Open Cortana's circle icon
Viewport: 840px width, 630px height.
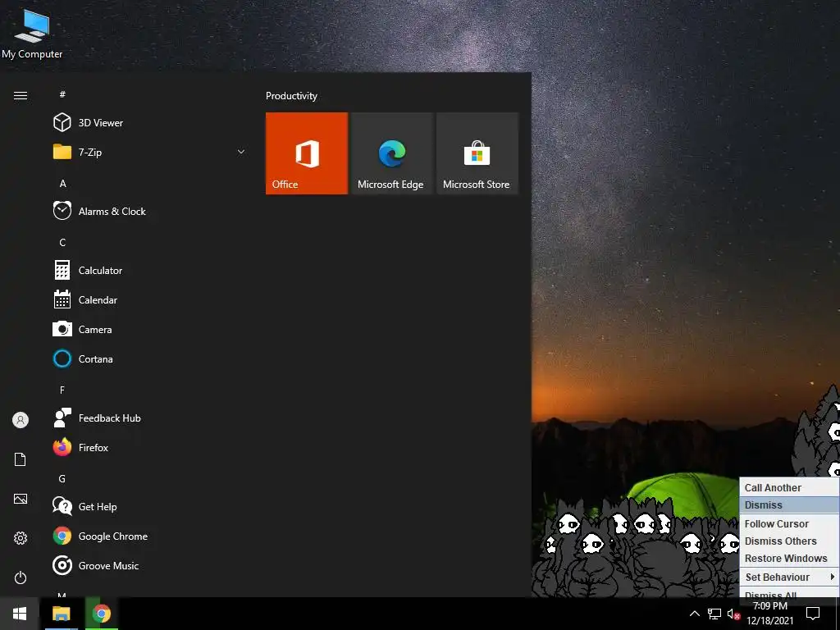(62, 358)
